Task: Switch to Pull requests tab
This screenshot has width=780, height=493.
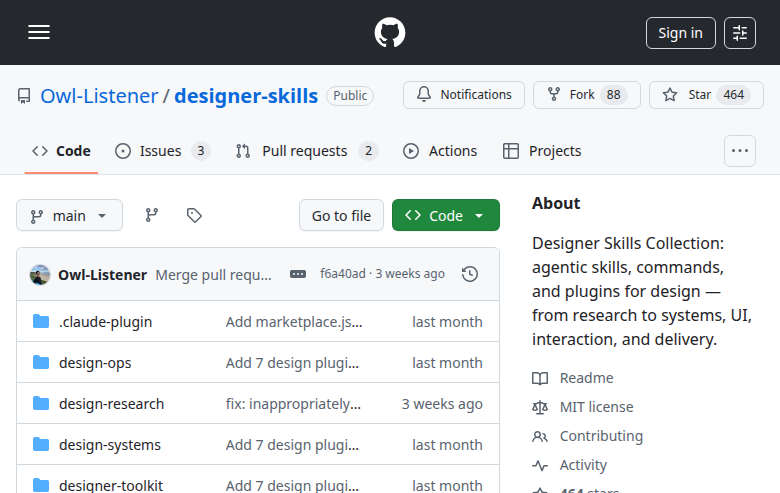Action: click(306, 151)
